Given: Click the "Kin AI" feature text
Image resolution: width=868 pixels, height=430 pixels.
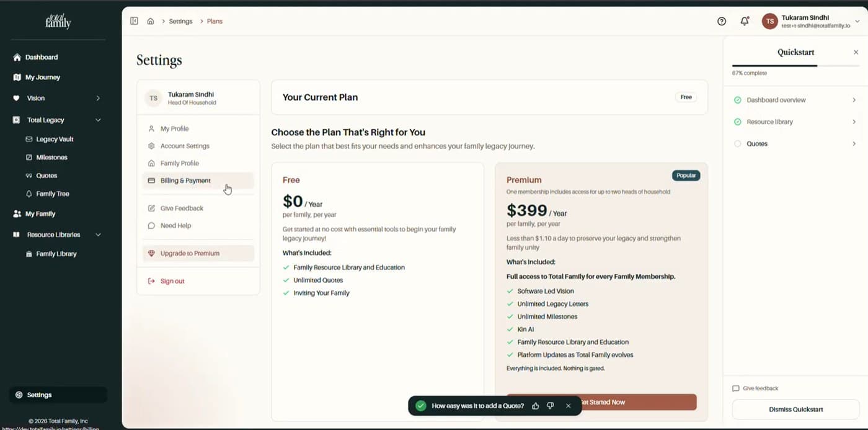Looking at the screenshot, I should click(525, 329).
